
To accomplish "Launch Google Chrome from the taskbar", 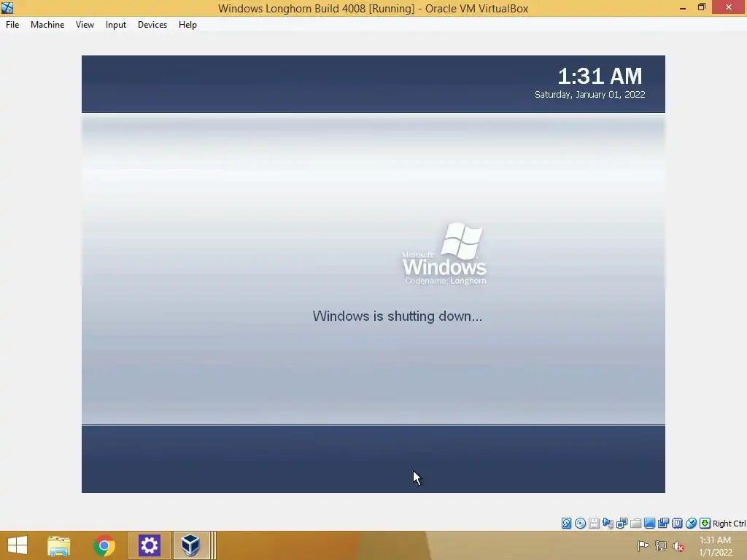I will click(x=104, y=545).
